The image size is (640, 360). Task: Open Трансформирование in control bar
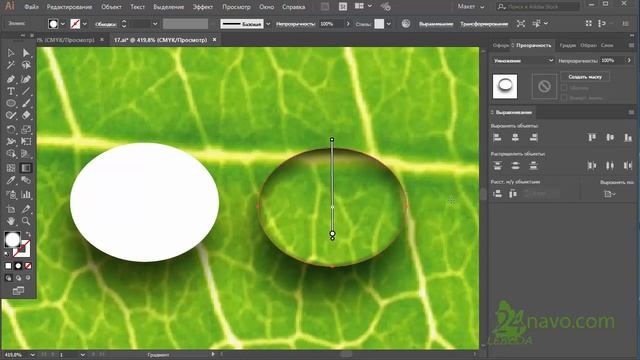pyautogui.click(x=484, y=24)
